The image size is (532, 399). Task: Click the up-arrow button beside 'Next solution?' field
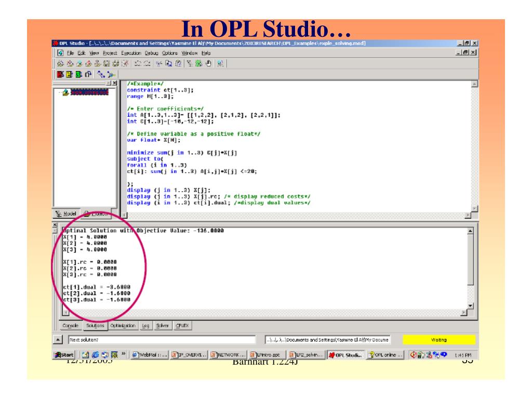[58, 340]
